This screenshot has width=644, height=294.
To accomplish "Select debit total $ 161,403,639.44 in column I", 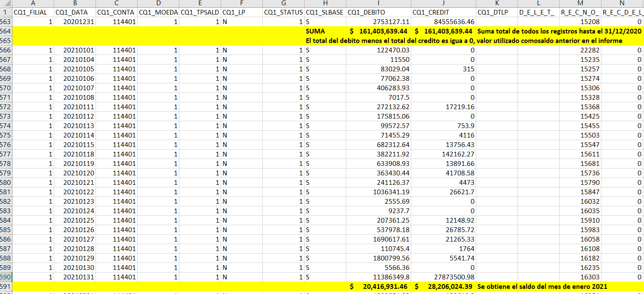I will point(379,31).
